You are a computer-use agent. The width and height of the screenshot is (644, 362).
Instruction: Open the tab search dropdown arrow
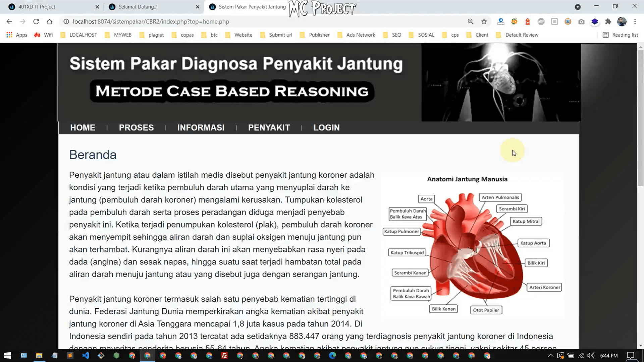(578, 7)
